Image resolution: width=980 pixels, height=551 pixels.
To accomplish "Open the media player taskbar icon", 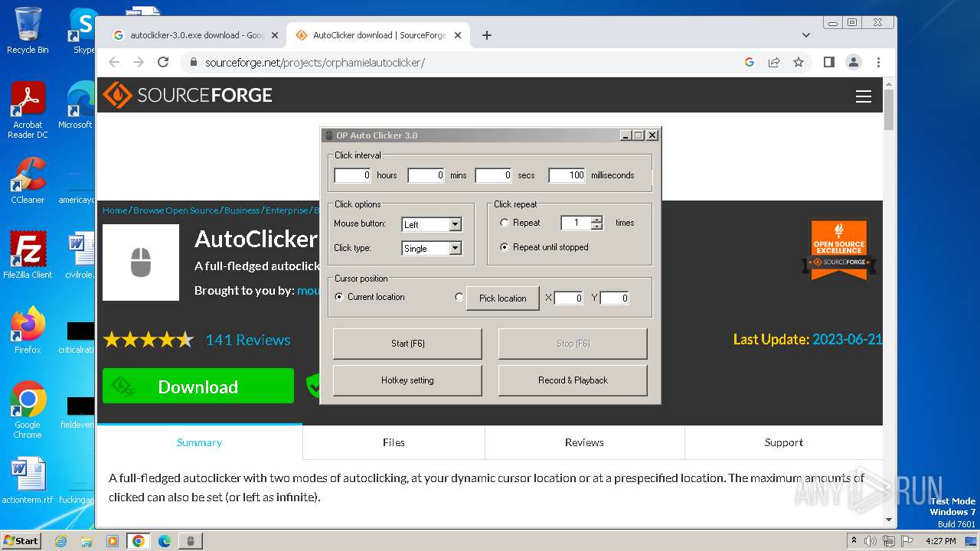I will 113,541.
